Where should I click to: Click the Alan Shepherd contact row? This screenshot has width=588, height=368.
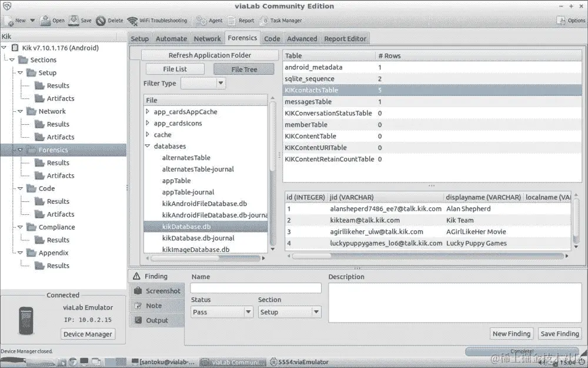pyautogui.click(x=428, y=209)
